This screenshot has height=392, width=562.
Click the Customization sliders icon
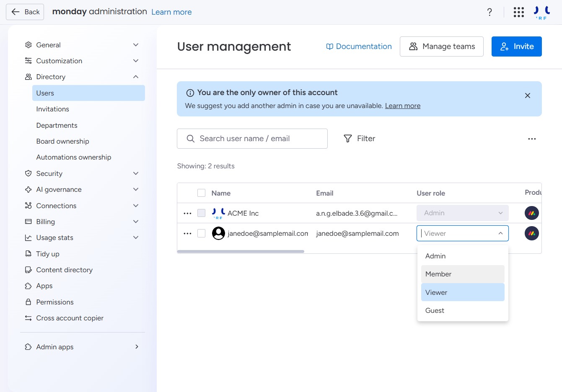pos(28,61)
